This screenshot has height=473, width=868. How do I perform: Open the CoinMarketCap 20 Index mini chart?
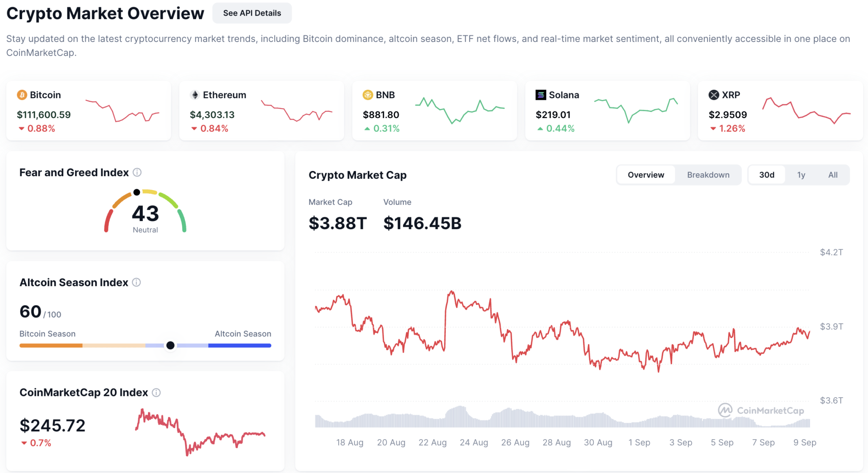pos(200,432)
